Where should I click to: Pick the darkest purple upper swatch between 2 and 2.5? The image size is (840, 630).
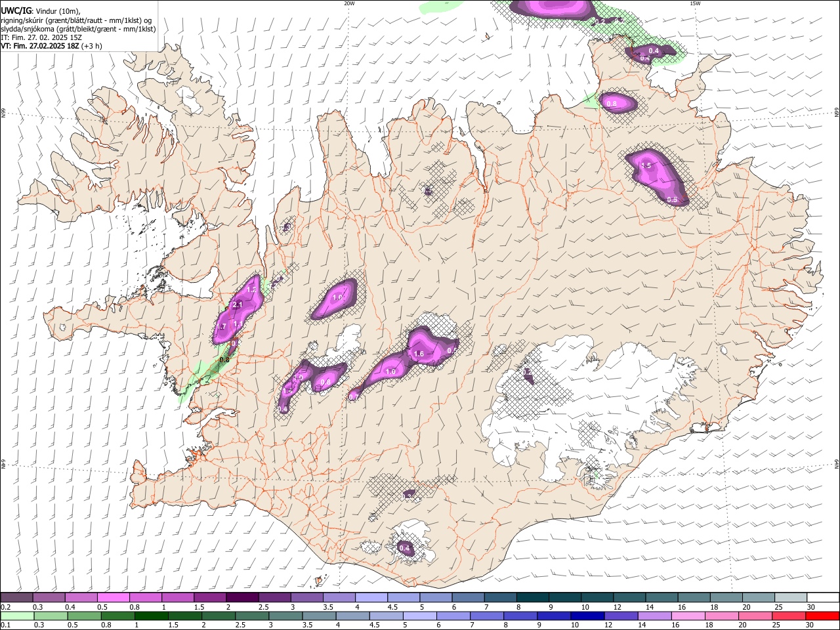click(x=242, y=597)
